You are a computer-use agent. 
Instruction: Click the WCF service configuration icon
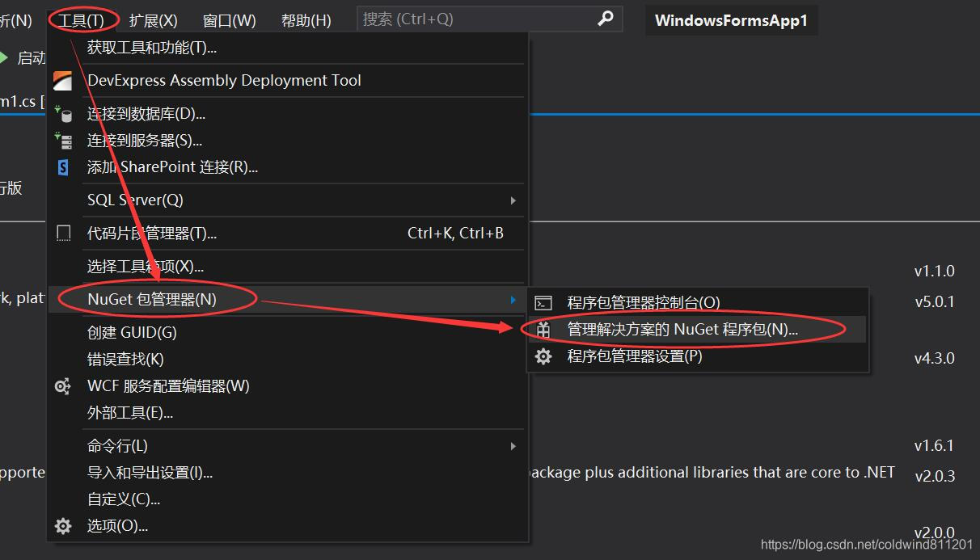coord(62,386)
